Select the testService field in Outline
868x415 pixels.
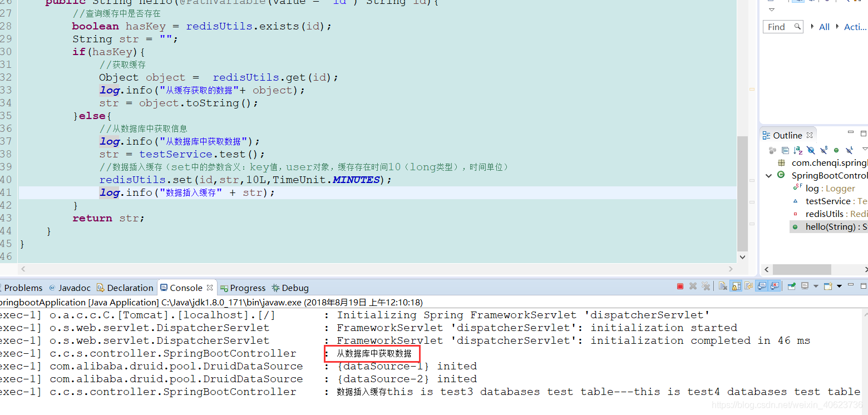tap(836, 201)
